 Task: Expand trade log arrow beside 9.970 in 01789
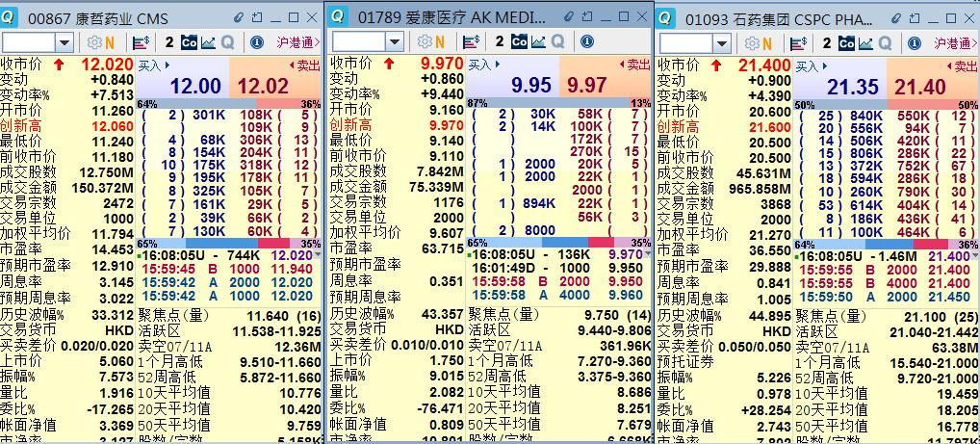point(647,254)
